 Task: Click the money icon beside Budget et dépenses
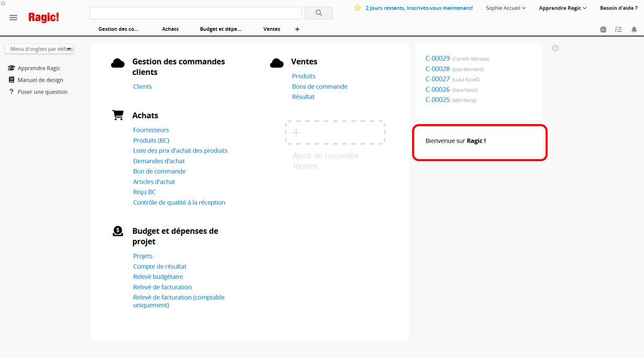118,231
